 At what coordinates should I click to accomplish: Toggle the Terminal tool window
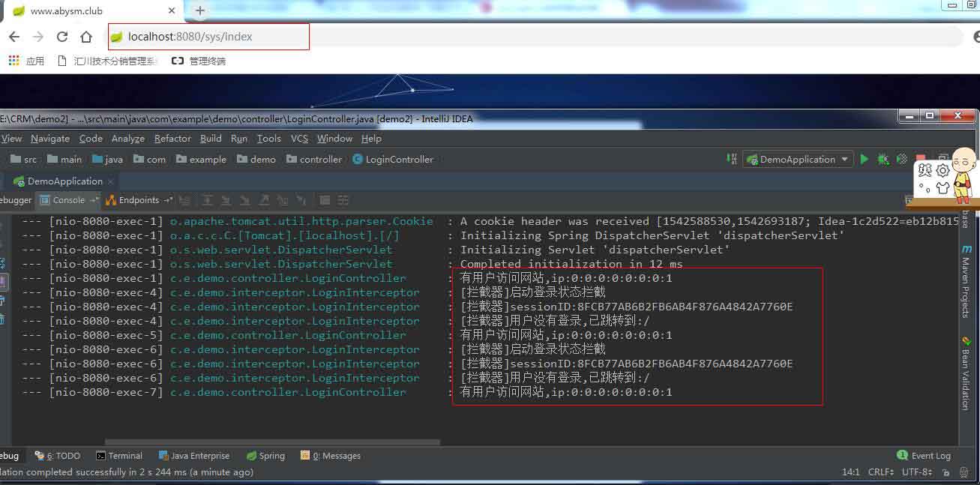point(119,456)
